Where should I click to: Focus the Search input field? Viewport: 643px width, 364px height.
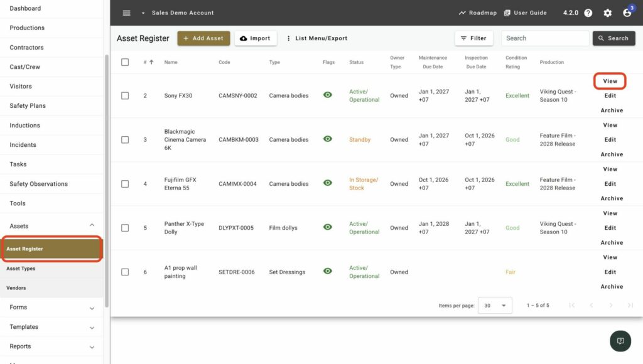click(x=545, y=38)
